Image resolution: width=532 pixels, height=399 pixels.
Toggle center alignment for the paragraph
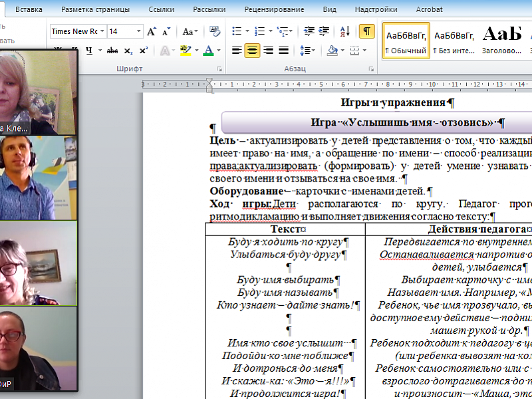252,51
